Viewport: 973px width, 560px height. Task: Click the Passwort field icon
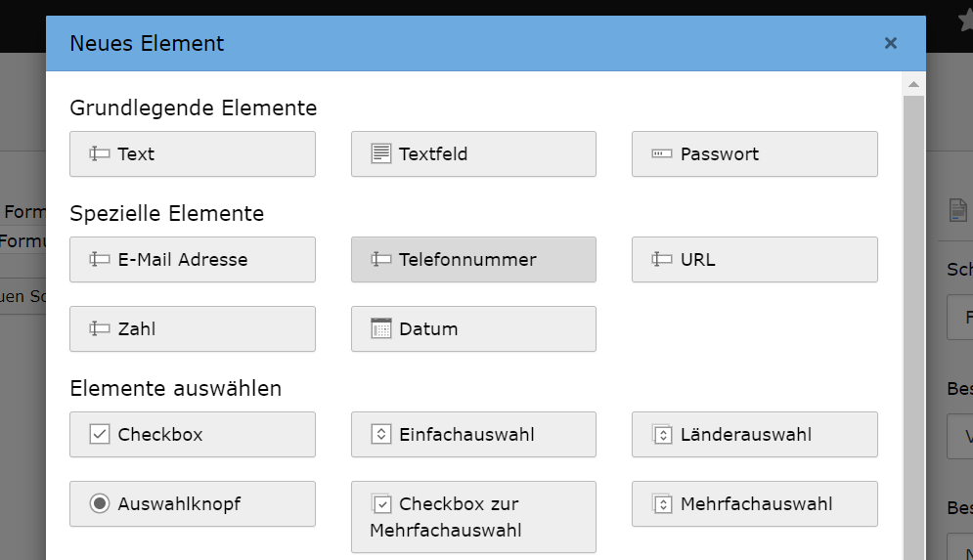pos(662,154)
